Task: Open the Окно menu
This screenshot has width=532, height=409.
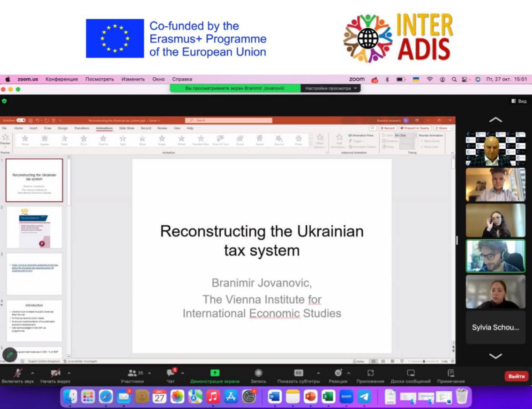Action: pyautogui.click(x=158, y=79)
